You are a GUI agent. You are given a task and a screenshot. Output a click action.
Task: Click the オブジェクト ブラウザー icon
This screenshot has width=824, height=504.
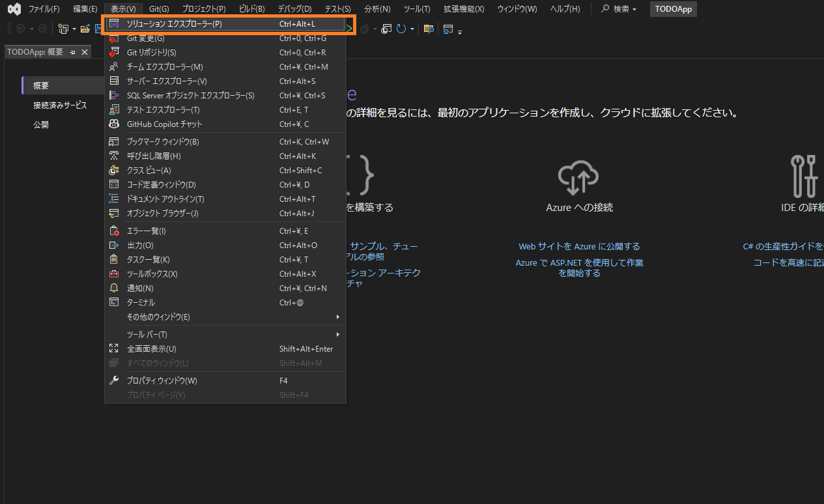[x=113, y=214]
